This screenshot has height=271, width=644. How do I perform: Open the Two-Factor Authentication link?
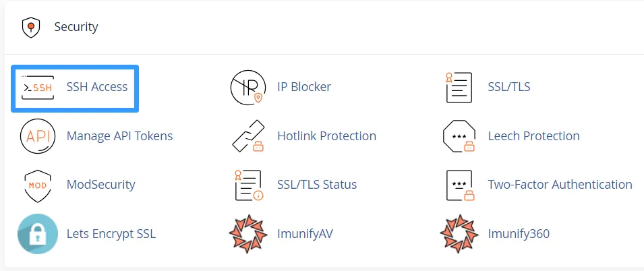coord(560,185)
